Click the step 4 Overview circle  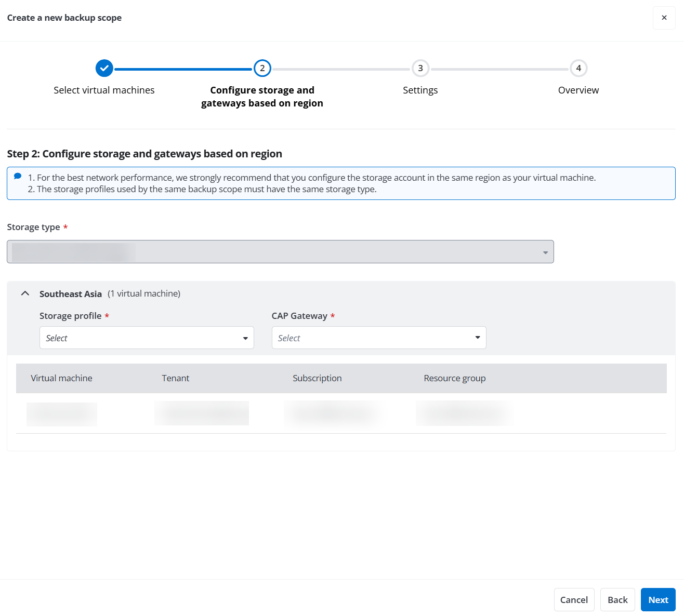(x=578, y=68)
